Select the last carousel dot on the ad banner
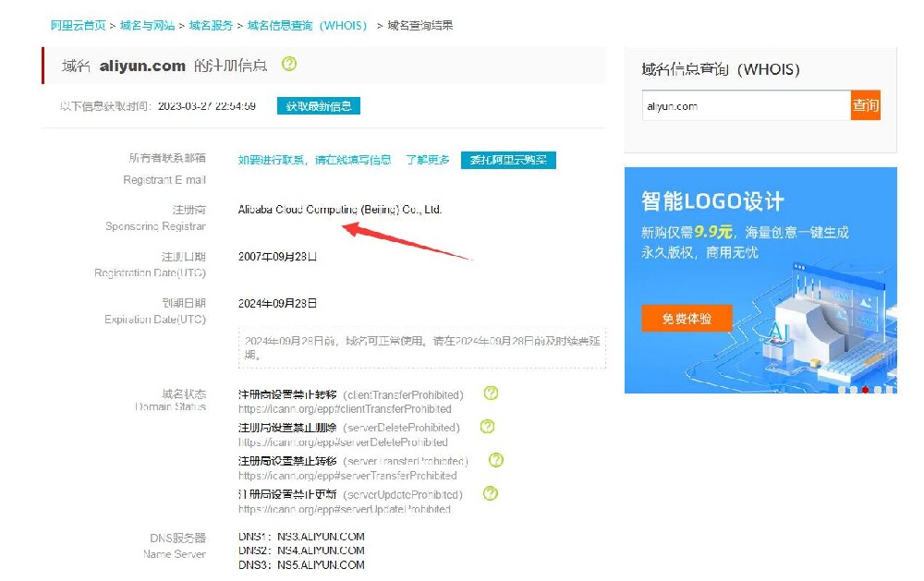 889,390
